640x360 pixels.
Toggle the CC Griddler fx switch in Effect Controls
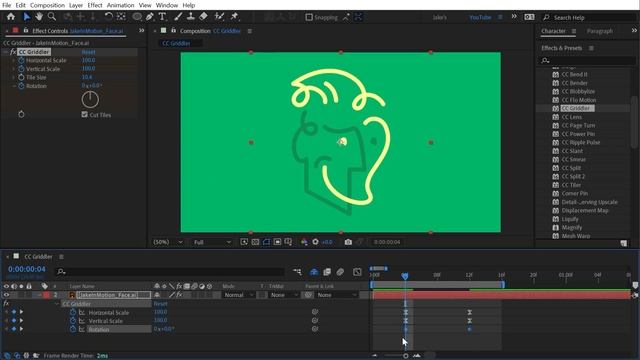point(13,52)
